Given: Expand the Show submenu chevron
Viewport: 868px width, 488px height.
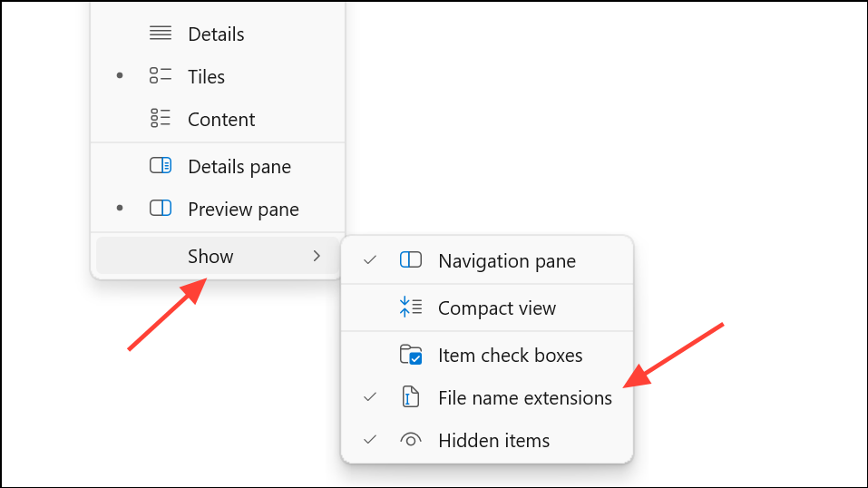Looking at the screenshot, I should [x=317, y=257].
